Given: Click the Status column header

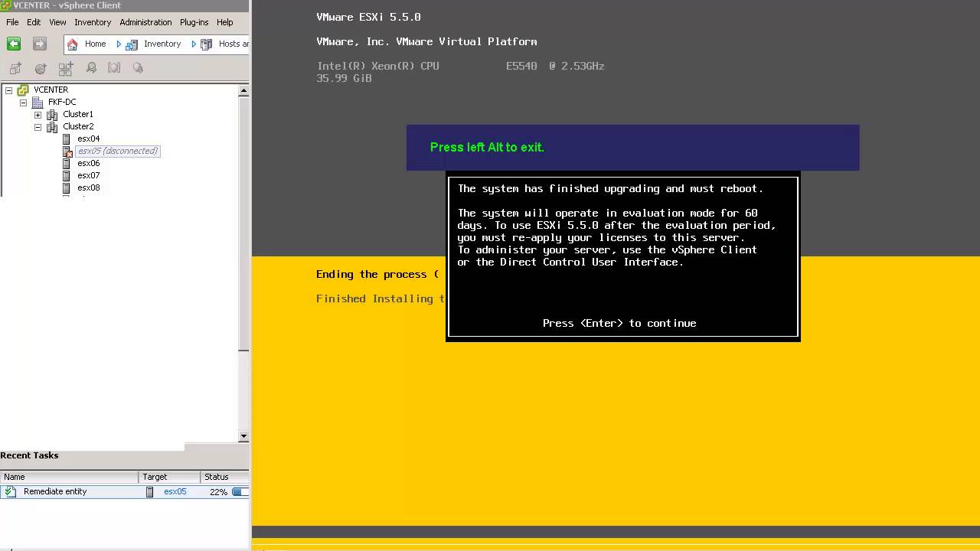Looking at the screenshot, I should click(x=225, y=477).
